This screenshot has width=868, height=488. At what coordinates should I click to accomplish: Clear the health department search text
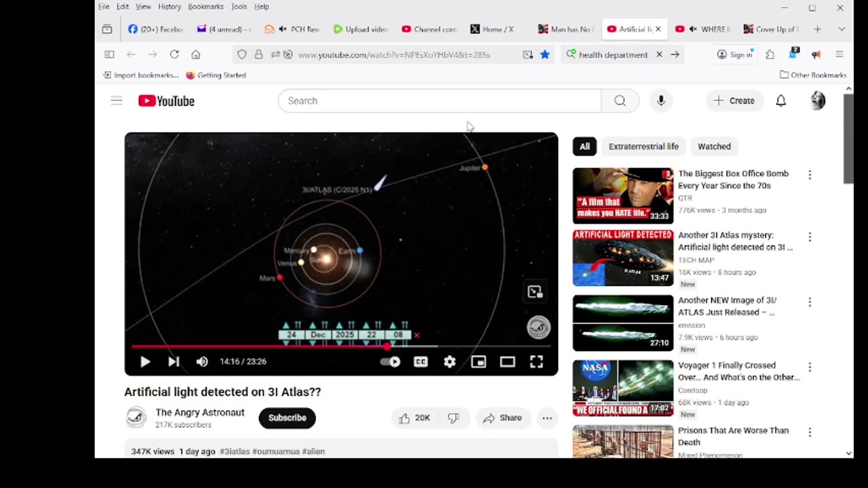tap(658, 54)
